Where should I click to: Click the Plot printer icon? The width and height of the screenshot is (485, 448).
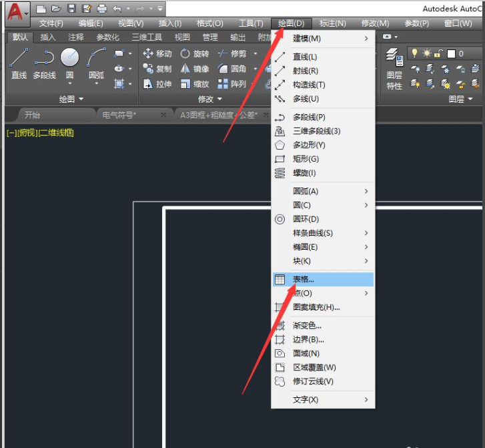[102, 9]
